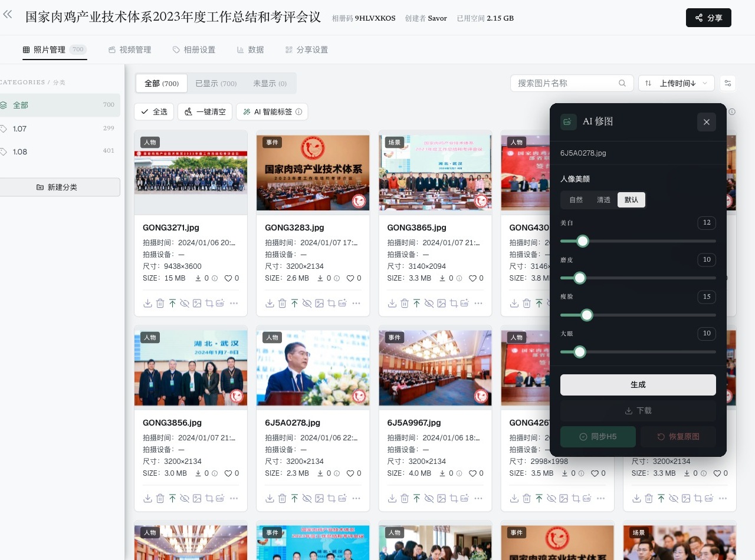
Task: Open the 数据 tab
Action: 250,50
